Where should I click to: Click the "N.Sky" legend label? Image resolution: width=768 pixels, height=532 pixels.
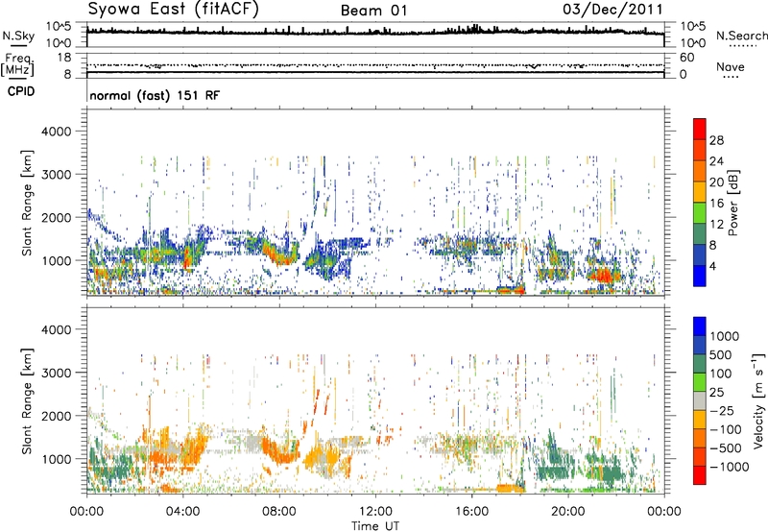coord(18,36)
